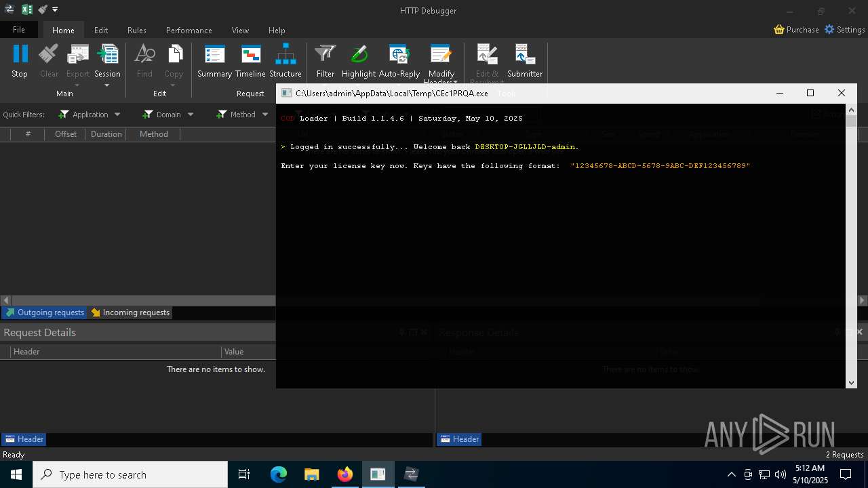Expand the Session dropdown arrow

click(x=107, y=85)
